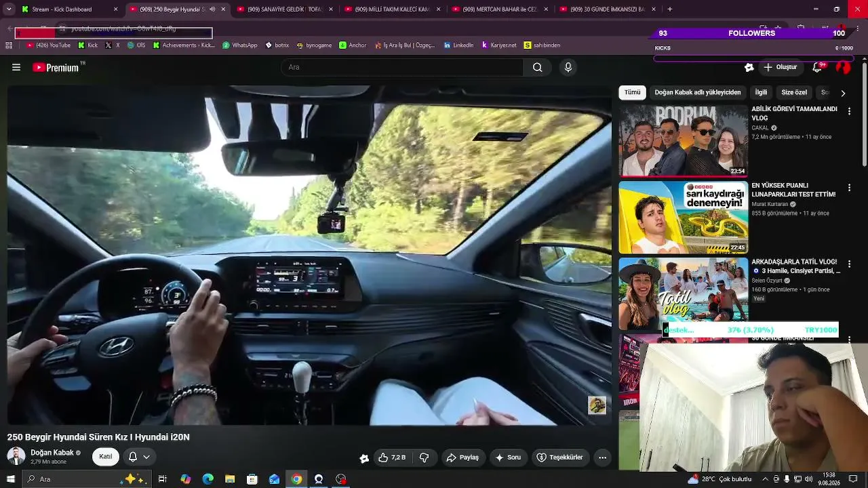The image size is (868, 488).
Task: Open File Explorer from taskbar
Action: [230, 479]
